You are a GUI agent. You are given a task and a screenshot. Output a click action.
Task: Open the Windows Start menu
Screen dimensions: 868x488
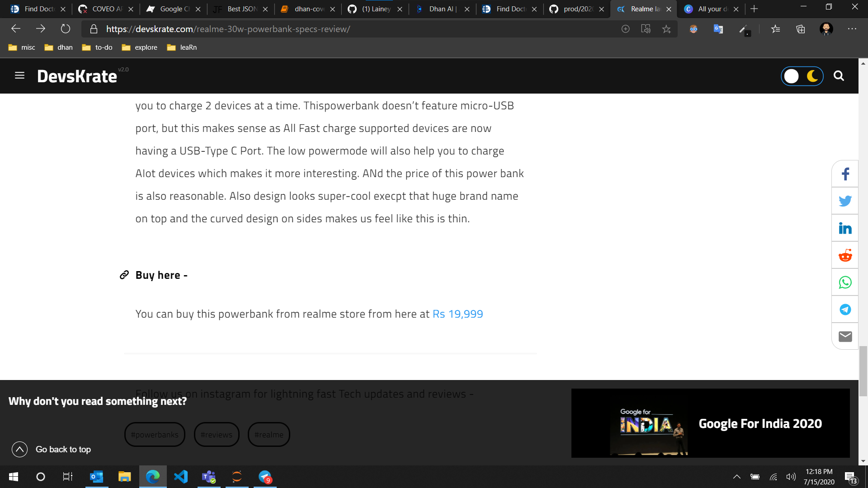tap(14, 477)
